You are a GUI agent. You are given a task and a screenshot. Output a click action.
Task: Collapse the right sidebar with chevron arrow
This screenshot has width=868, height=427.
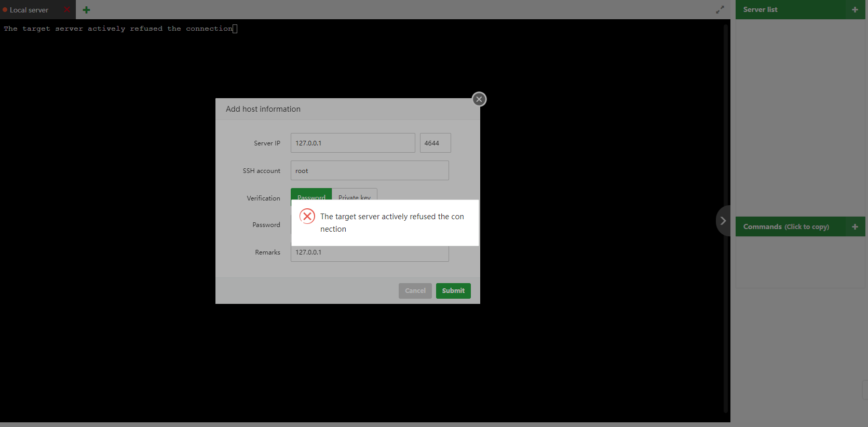coord(723,221)
